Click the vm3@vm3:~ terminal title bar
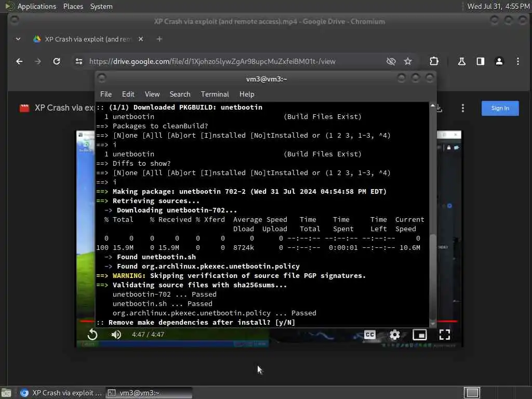532x399 pixels. pyautogui.click(x=267, y=79)
